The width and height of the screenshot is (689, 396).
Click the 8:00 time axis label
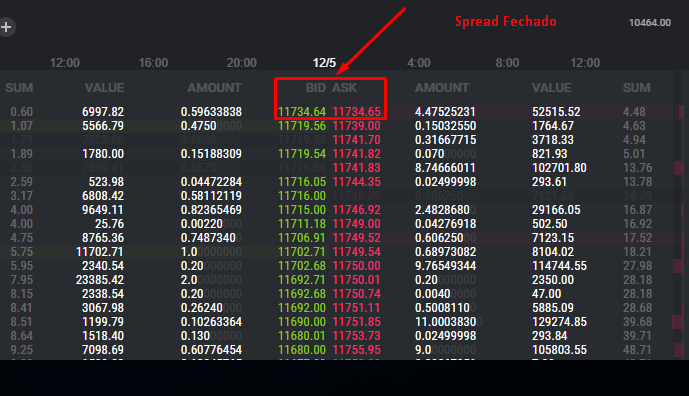coord(508,63)
